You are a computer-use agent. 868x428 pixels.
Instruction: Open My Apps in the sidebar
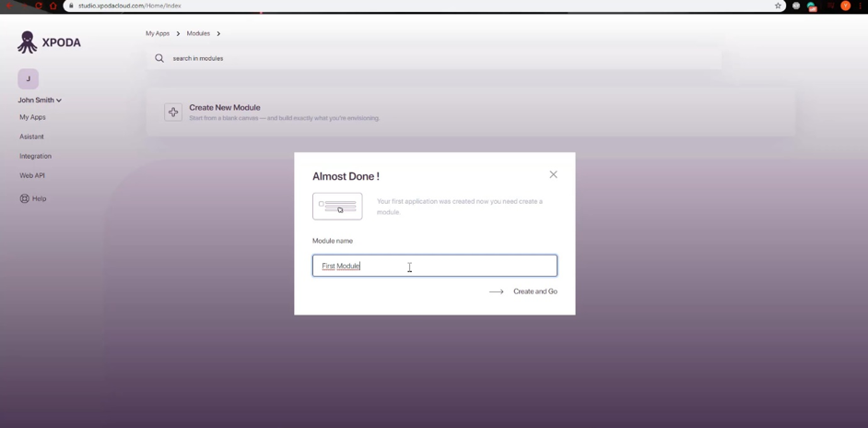pyautogui.click(x=32, y=117)
